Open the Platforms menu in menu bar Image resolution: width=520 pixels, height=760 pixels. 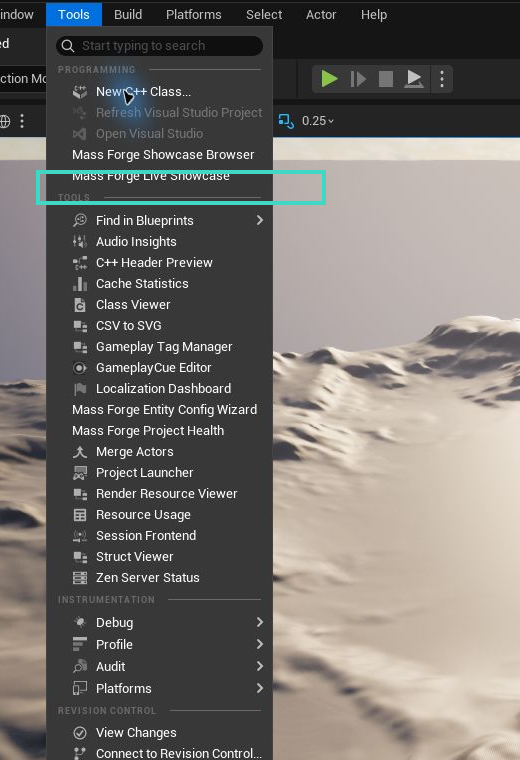[193, 15]
